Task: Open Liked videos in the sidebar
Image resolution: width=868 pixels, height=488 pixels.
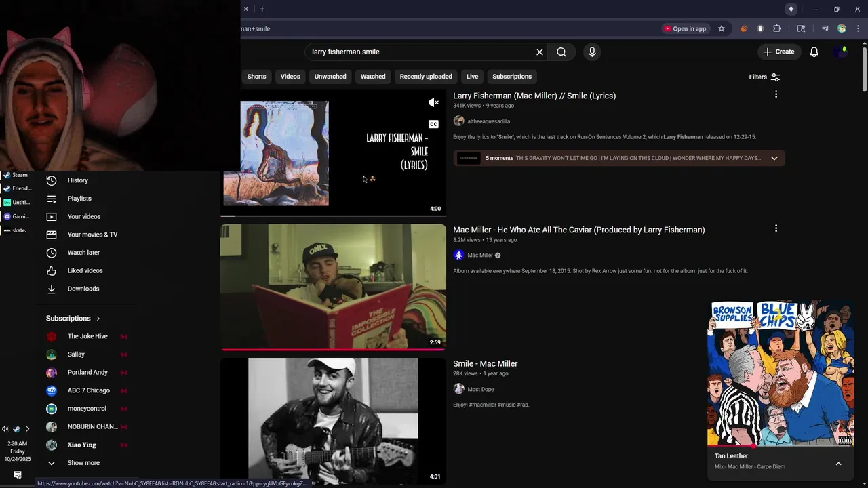Action: tap(86, 270)
